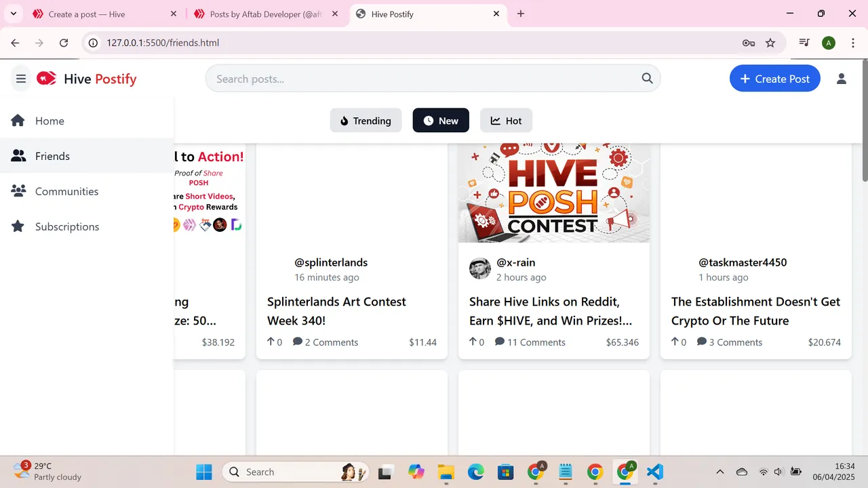Upvote the Splinterlands Art Contest post
Image resolution: width=868 pixels, height=488 pixels.
pyautogui.click(x=275, y=342)
